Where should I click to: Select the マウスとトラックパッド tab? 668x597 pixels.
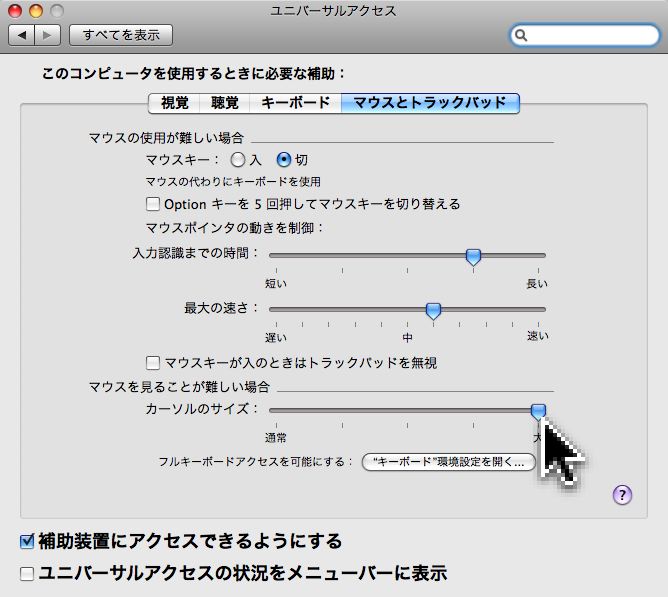point(430,102)
